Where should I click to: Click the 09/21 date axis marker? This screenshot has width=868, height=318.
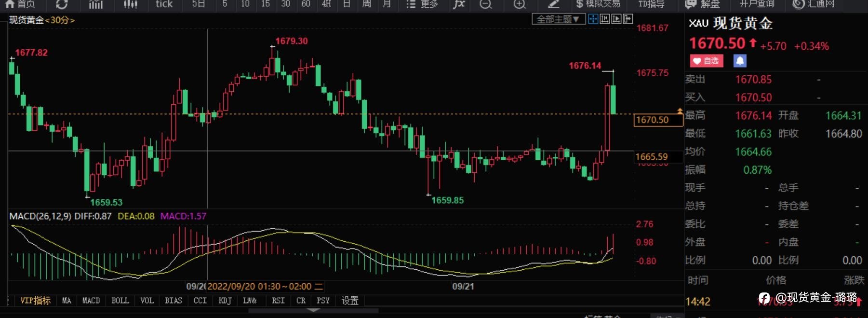463,286
